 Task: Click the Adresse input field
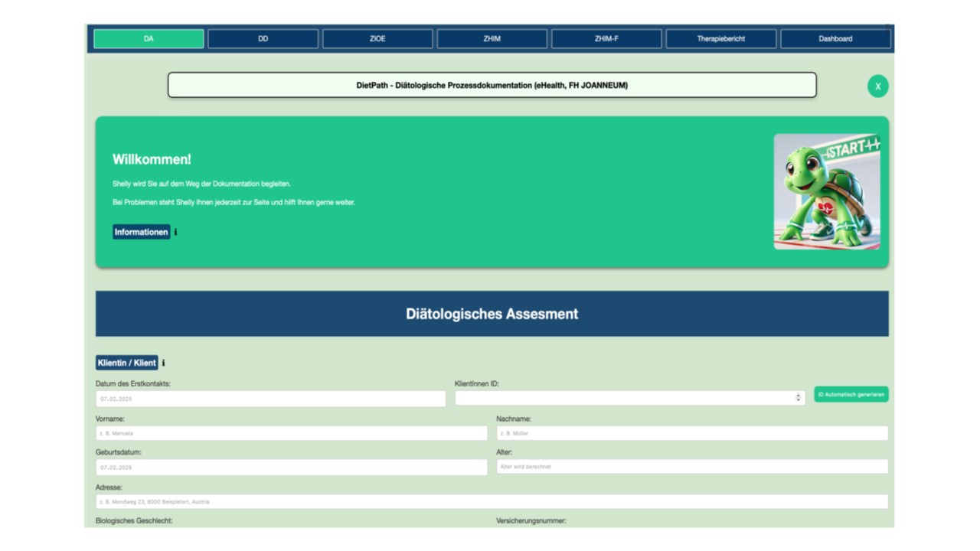click(492, 502)
